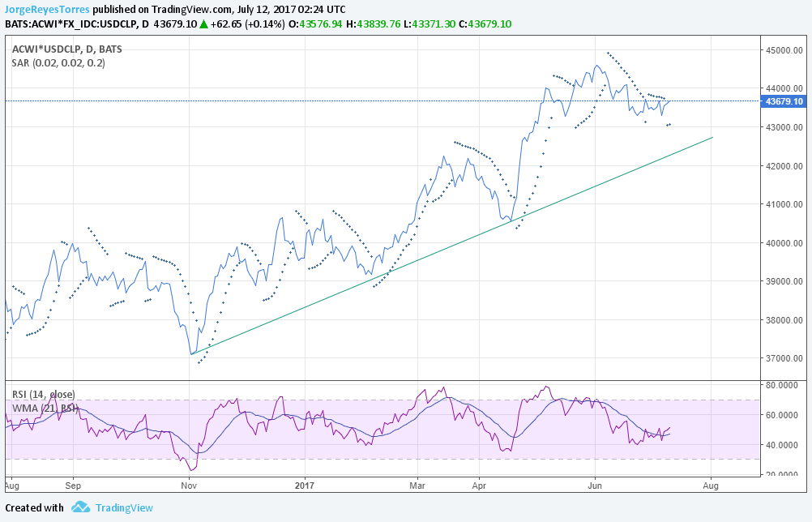
Task: Click the 40.0000 RSI axis label
Action: tap(784, 445)
